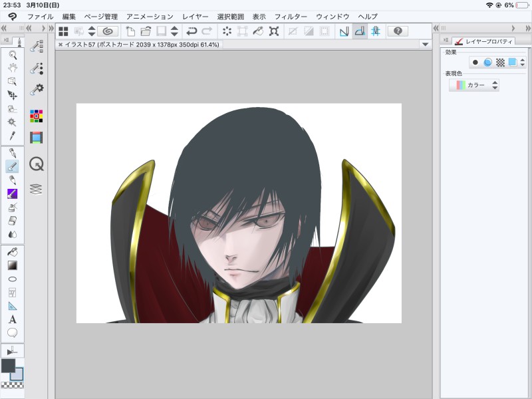Toggle Snap to Ruler
The height and width of the screenshot is (399, 532).
[x=344, y=31]
